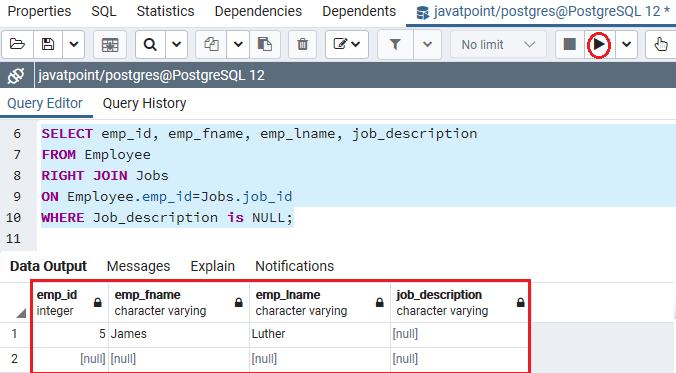Open file with the folder icon
The image size is (676, 373).
point(17,44)
